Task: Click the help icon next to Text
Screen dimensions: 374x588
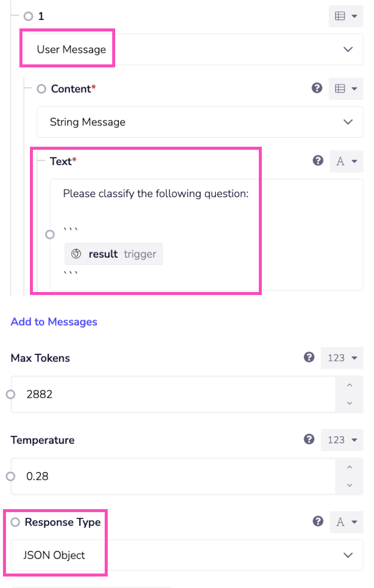Action: click(318, 161)
